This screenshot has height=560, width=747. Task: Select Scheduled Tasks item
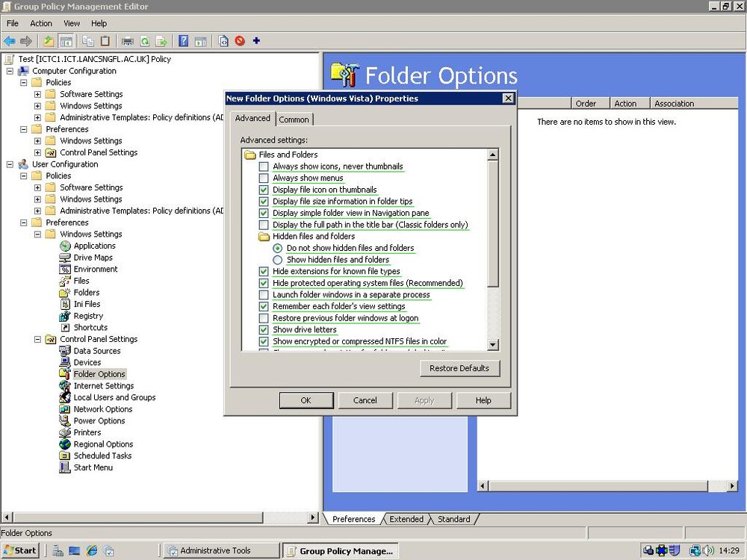point(102,455)
